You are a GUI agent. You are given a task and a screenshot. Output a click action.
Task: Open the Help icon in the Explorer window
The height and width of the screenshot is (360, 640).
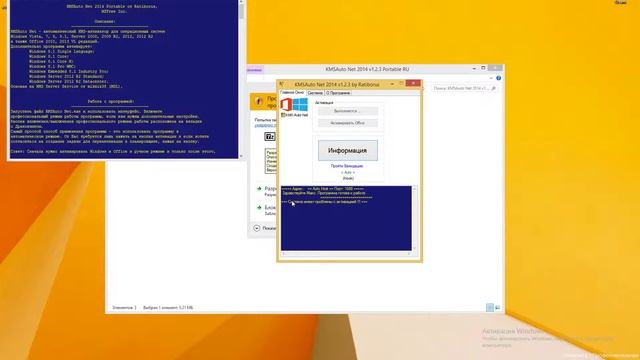498,78
